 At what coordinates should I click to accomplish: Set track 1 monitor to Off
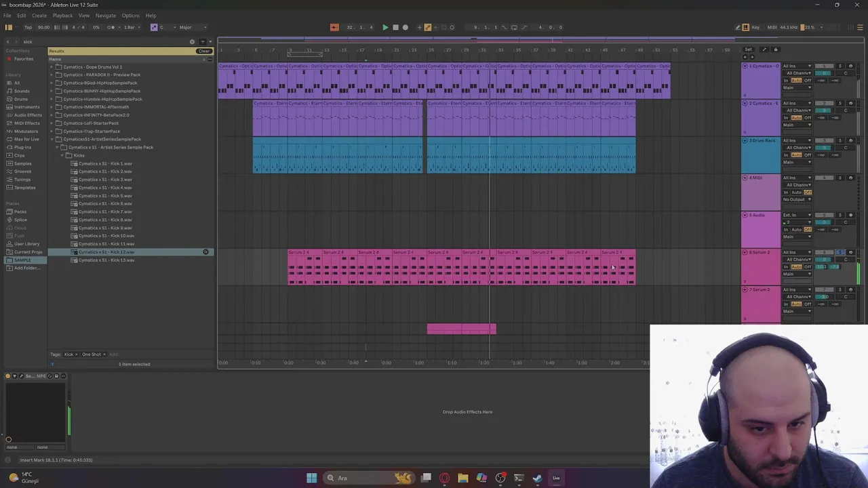(x=808, y=81)
